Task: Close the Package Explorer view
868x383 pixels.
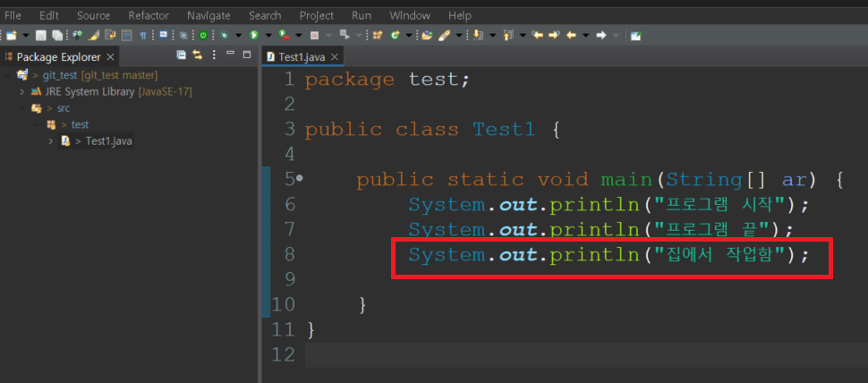Action: coord(109,57)
